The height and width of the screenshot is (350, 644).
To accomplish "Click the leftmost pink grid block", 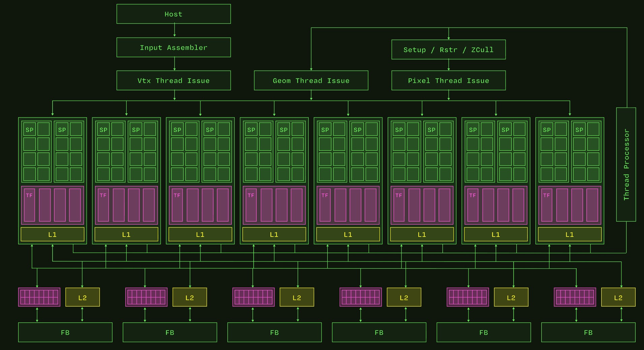I will coord(39,297).
